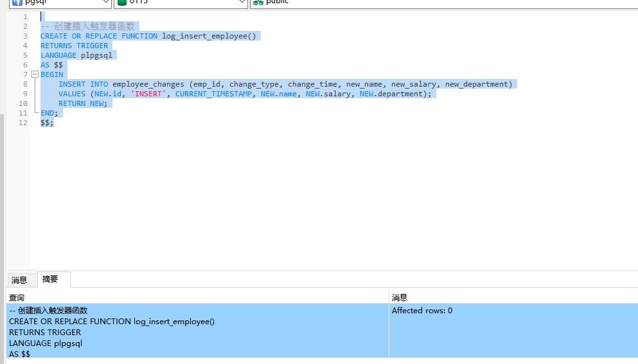Click the RETURNS TRIGGER line in editor

[x=74, y=46]
